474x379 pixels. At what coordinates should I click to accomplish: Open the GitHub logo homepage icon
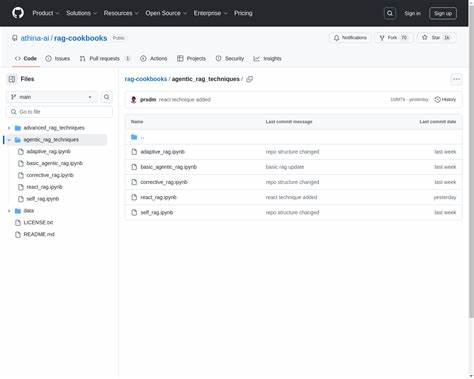click(18, 13)
